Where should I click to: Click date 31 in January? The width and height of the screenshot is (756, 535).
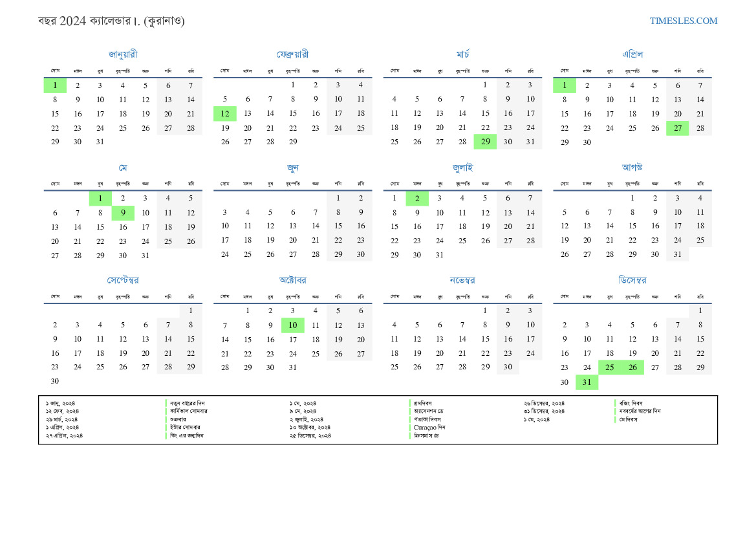point(100,142)
